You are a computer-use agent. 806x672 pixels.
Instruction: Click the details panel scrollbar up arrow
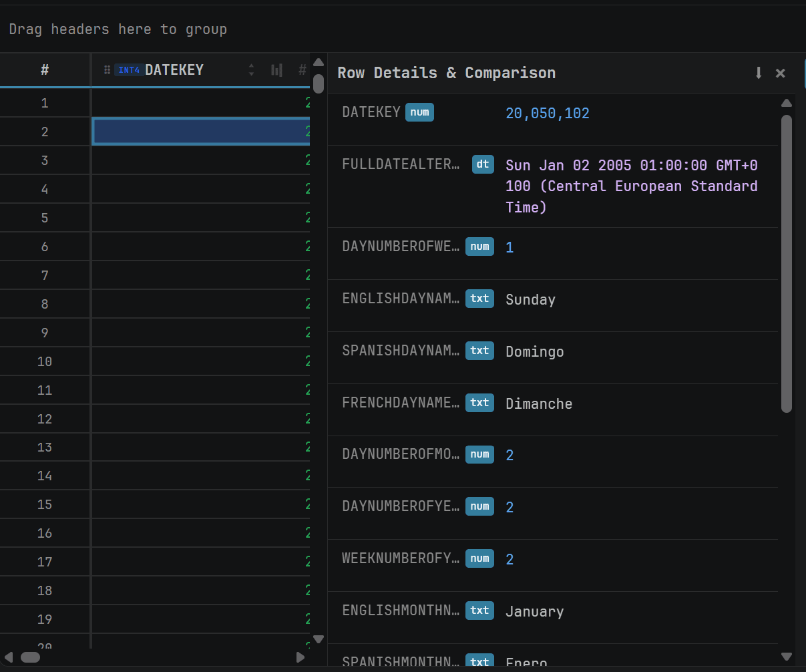(787, 103)
